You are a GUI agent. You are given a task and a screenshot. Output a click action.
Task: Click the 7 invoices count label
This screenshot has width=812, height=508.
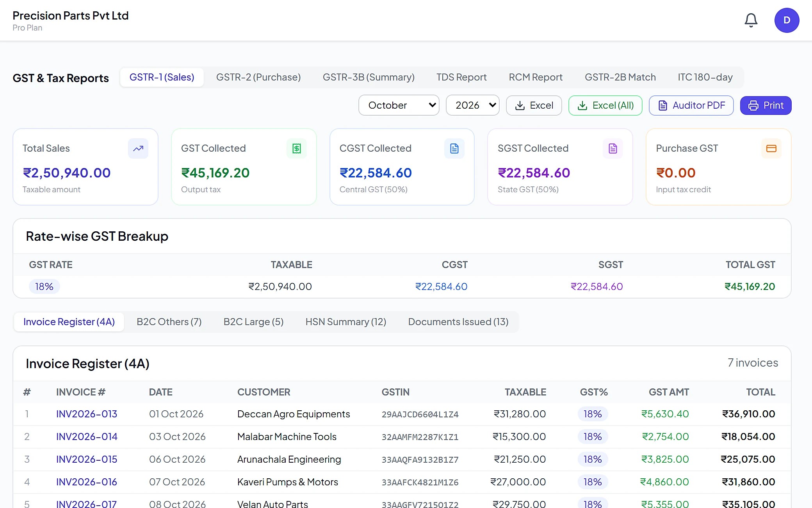pos(753,363)
